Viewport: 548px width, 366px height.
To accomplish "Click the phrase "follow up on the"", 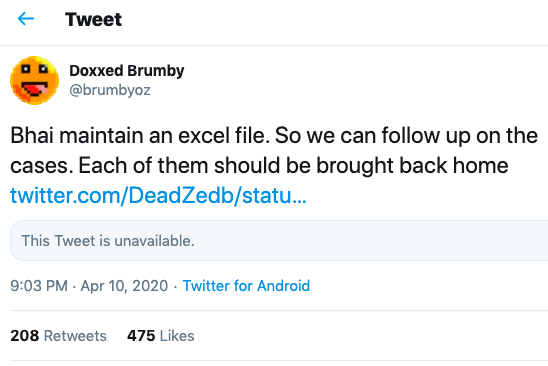I will (x=459, y=135).
